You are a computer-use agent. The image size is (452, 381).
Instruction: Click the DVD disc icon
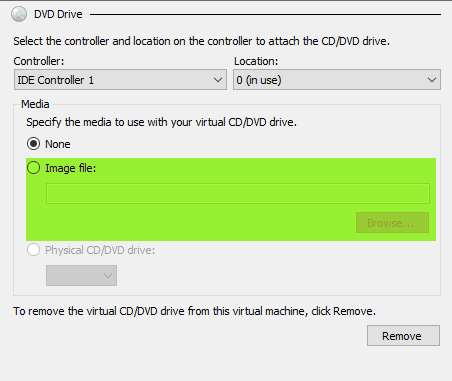tap(19, 14)
